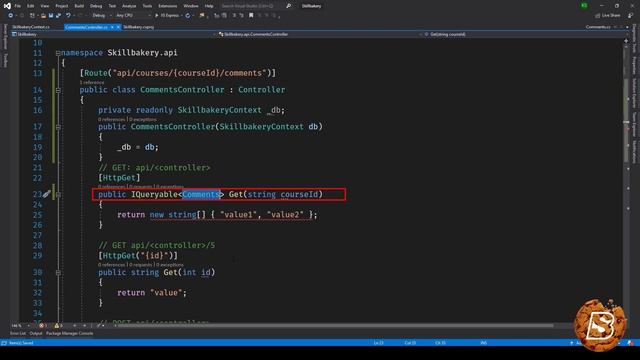Screen dimensions: 640x360
Task: Click the Save toolbar icon
Action: tap(51, 16)
